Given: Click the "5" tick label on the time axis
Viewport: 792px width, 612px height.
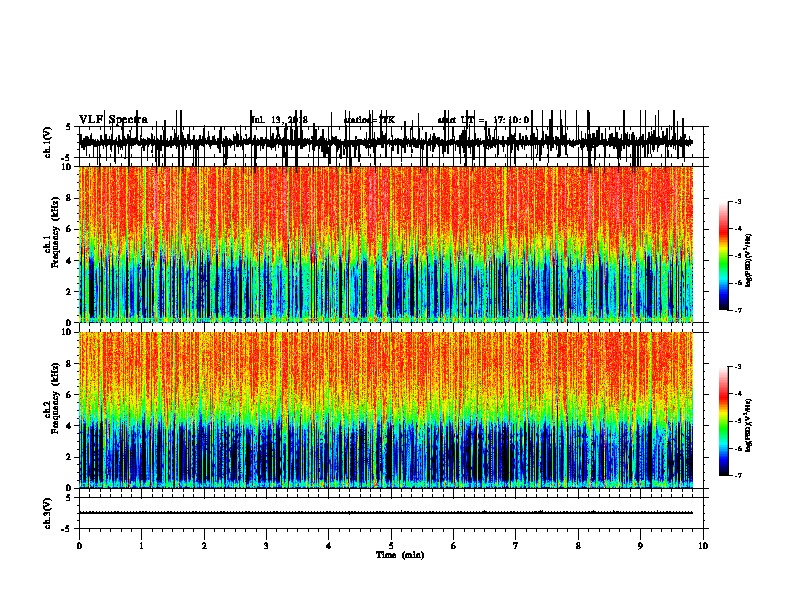Looking at the screenshot, I should pos(391,546).
